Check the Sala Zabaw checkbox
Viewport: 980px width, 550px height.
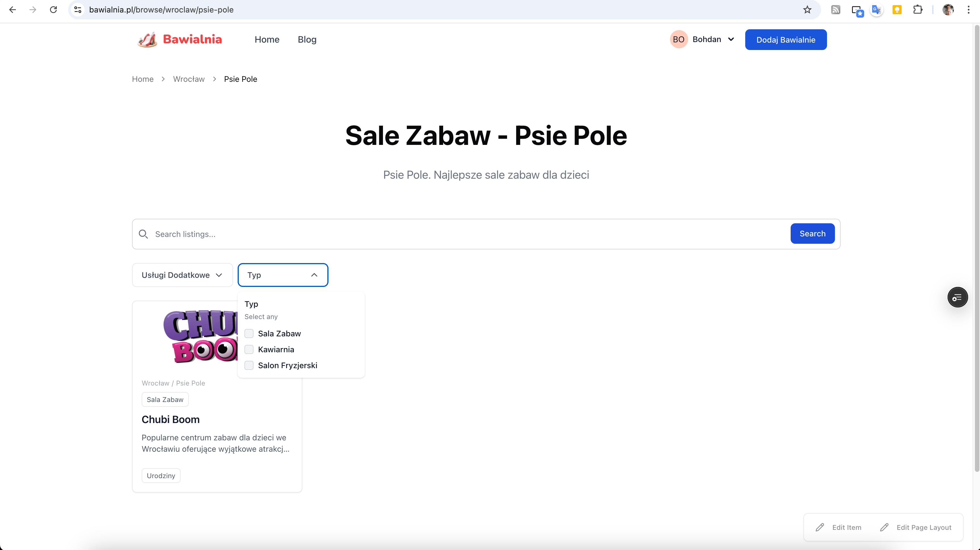click(249, 334)
